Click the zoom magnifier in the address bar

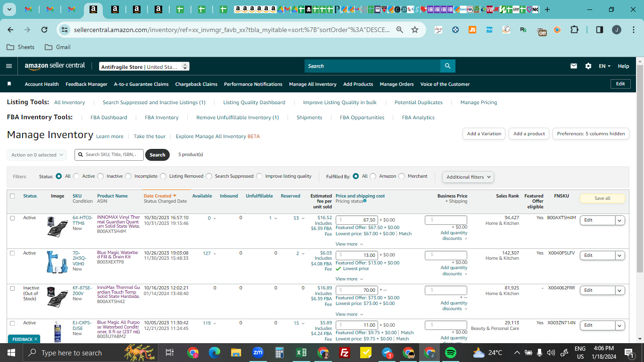tap(399, 30)
